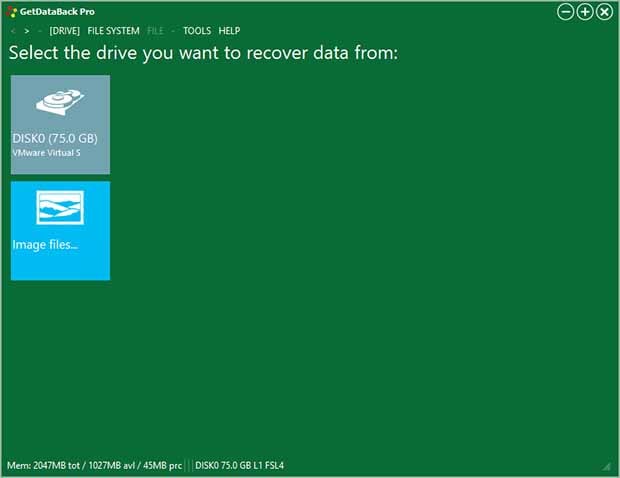The width and height of the screenshot is (620, 478).
Task: Go forward with the > navigation arrow
Action: [26, 31]
